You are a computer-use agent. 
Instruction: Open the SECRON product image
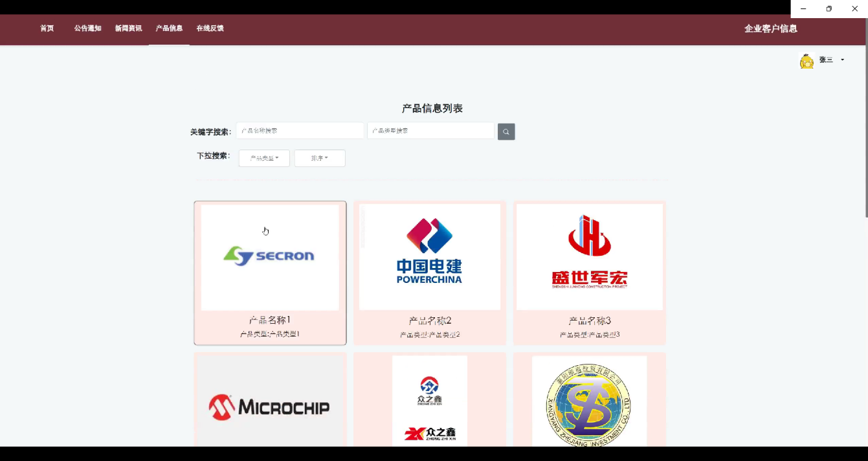coord(270,258)
